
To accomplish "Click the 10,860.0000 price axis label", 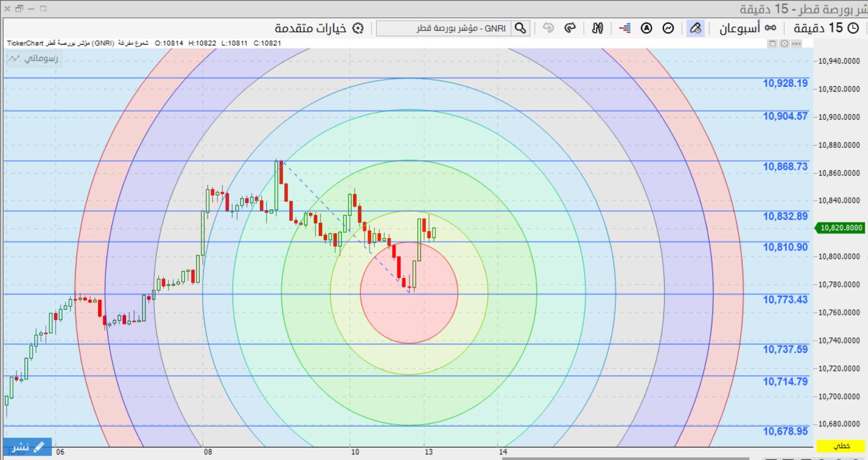I will pyautogui.click(x=839, y=173).
